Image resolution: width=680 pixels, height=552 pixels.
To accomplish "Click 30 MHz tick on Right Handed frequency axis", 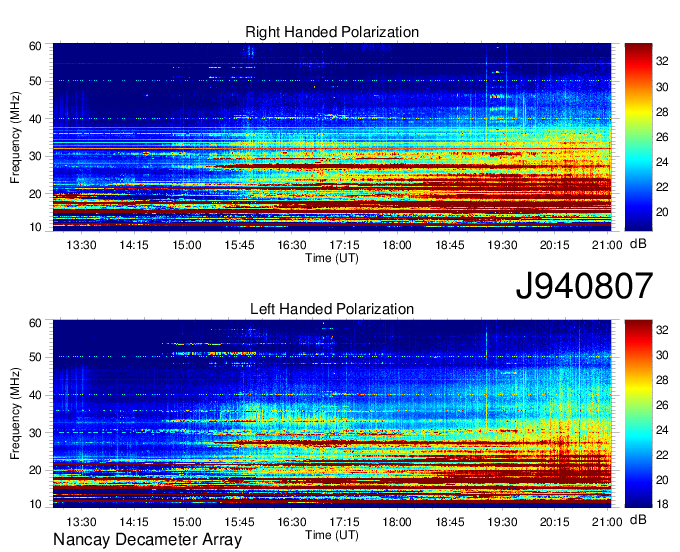I will point(35,157).
